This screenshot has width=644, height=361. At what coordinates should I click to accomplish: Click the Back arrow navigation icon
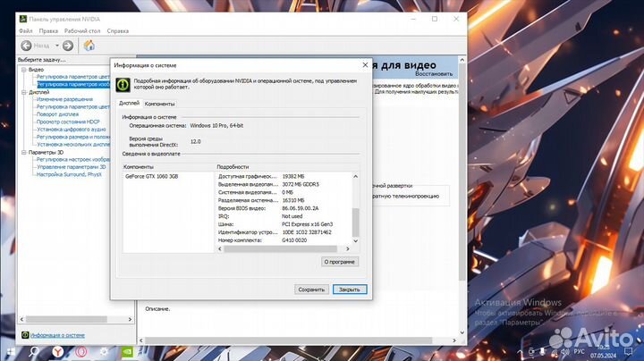click(27, 45)
